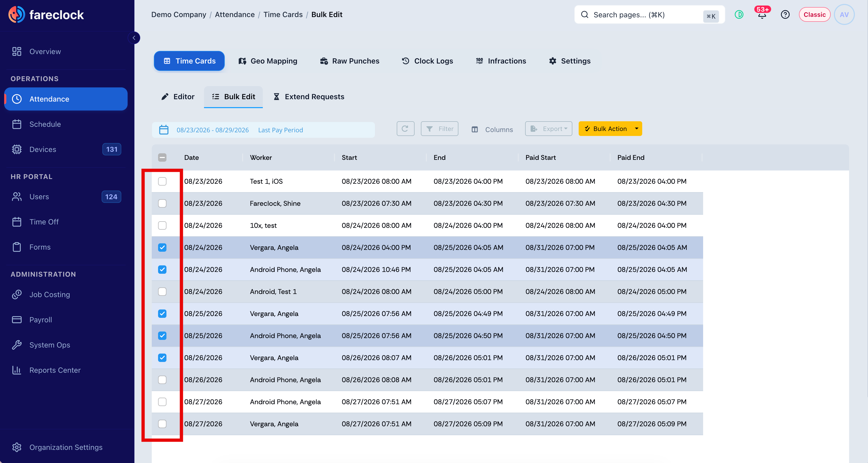This screenshot has height=463, width=868.
Task: Collapse the sidebar with the arrow button
Action: (x=134, y=38)
